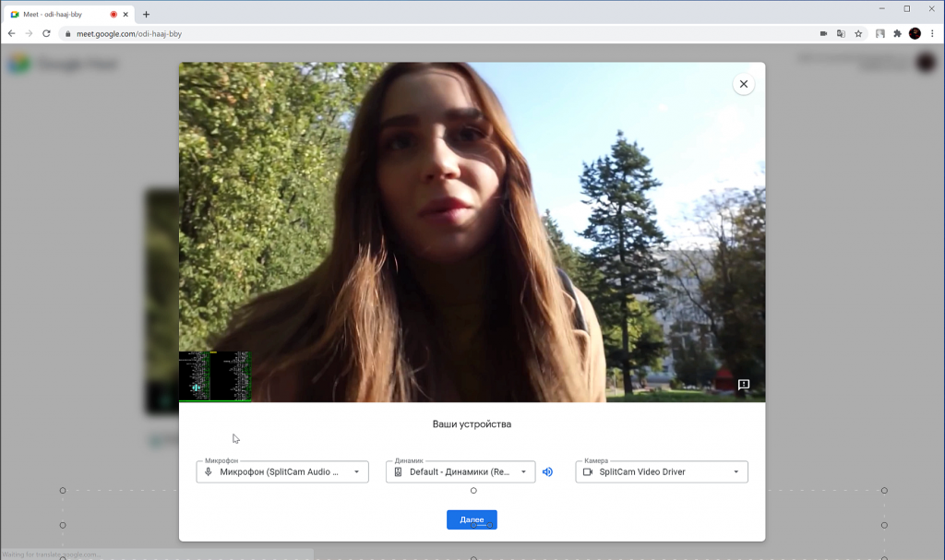945x560 pixels.
Task: Click the browser forward arrow
Action: pos(29,34)
